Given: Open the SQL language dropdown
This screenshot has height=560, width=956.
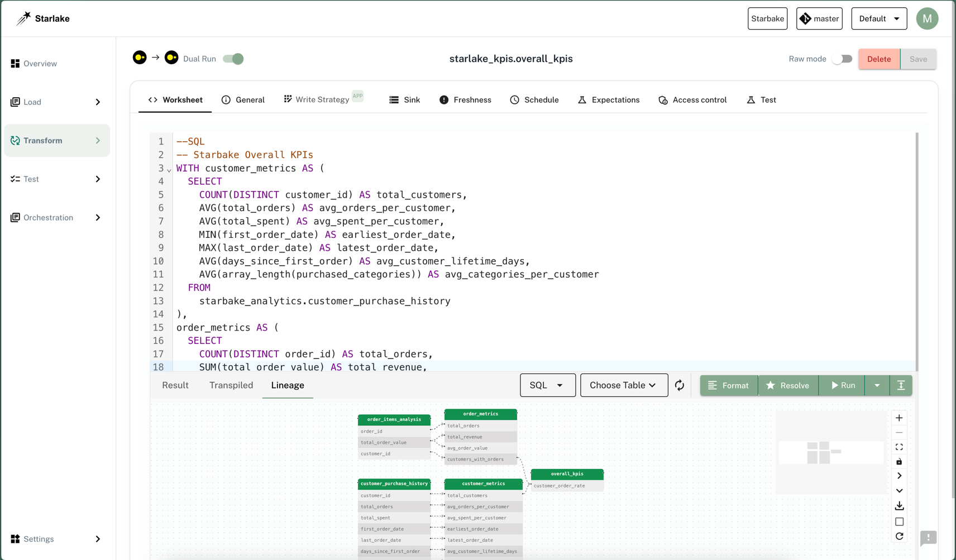Looking at the screenshot, I should 547,385.
